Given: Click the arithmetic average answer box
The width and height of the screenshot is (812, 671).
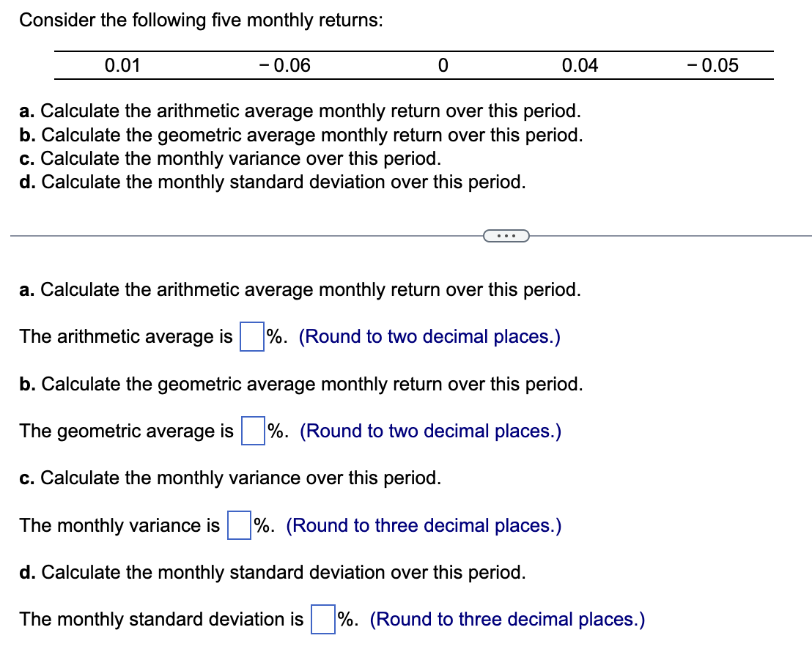Looking at the screenshot, I should tap(251, 335).
